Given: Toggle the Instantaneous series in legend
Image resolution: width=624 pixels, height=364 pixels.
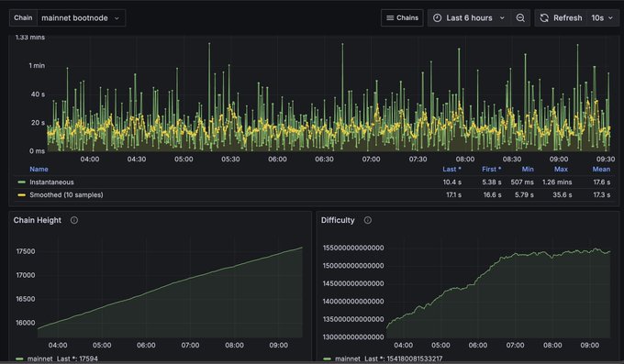Looking at the screenshot, I should [51, 182].
